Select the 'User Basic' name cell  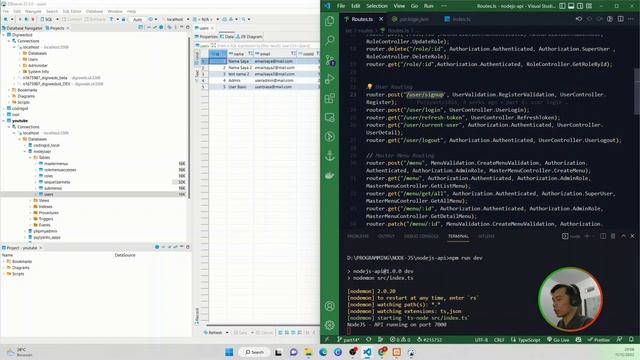[240, 87]
